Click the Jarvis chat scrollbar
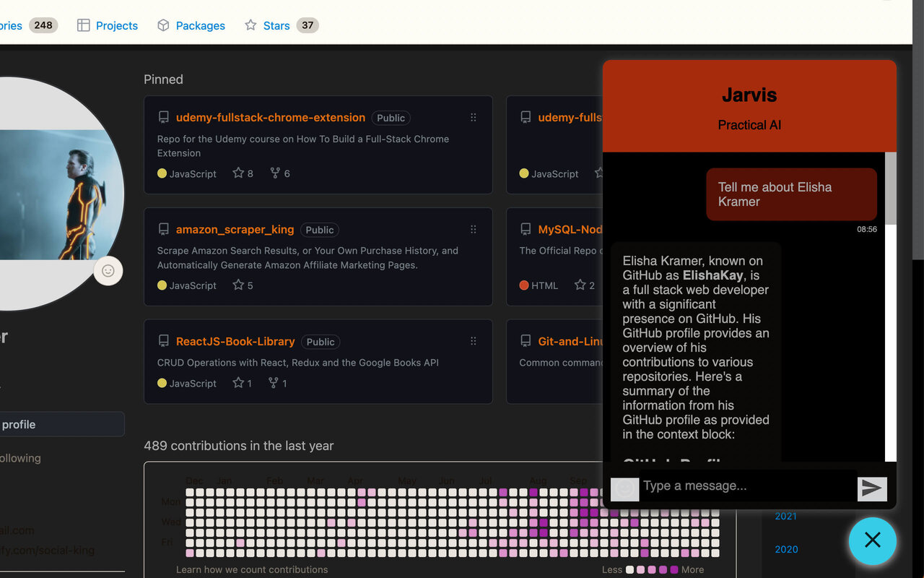Viewport: 924px width, 578px height. (890, 189)
